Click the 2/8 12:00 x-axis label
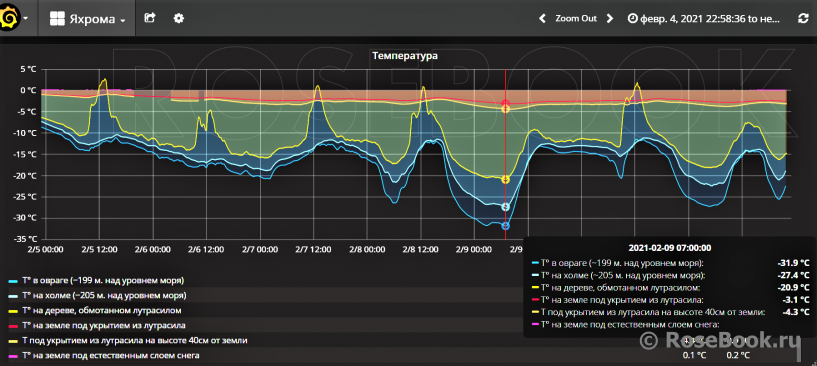Image resolution: width=817 pixels, height=366 pixels. tap(421, 249)
